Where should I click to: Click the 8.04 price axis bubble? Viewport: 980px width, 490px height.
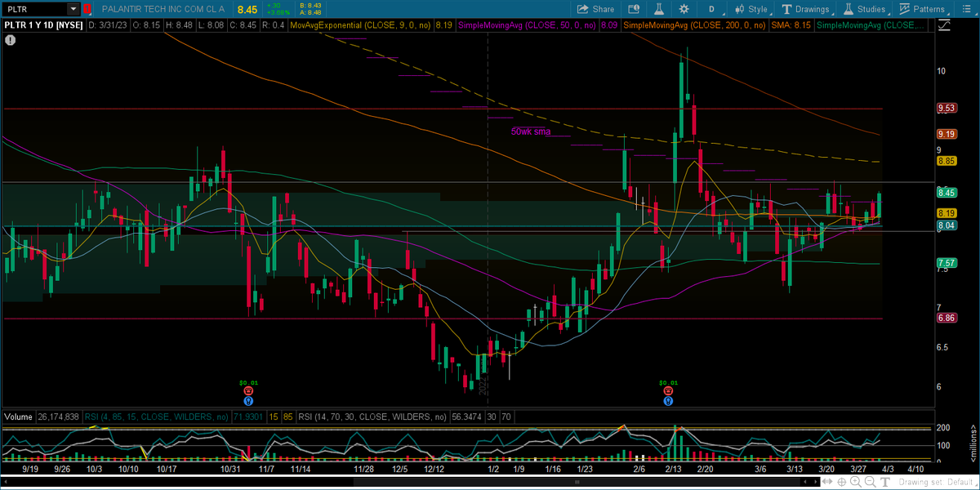click(x=947, y=225)
